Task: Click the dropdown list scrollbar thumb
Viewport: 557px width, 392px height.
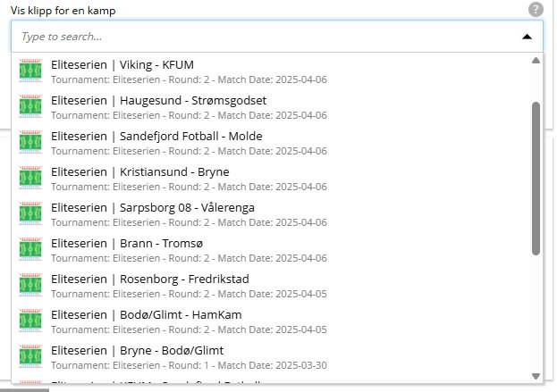Action: click(x=536, y=179)
